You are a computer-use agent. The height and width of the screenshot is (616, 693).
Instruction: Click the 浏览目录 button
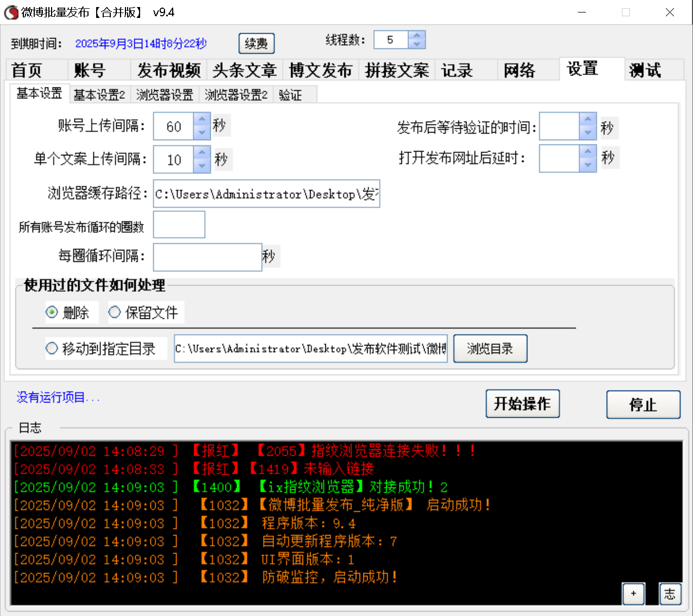point(489,348)
